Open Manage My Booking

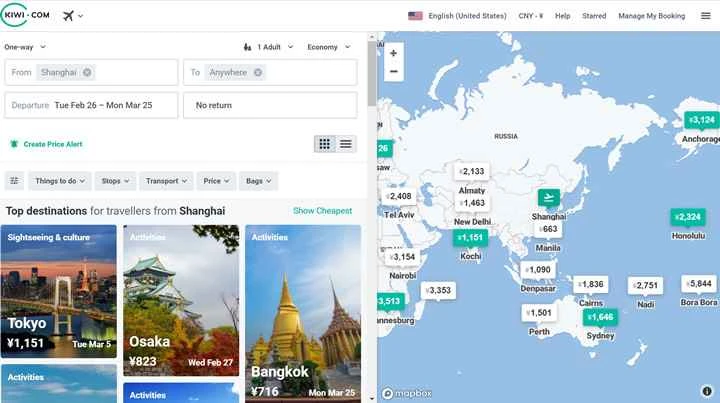tap(651, 16)
